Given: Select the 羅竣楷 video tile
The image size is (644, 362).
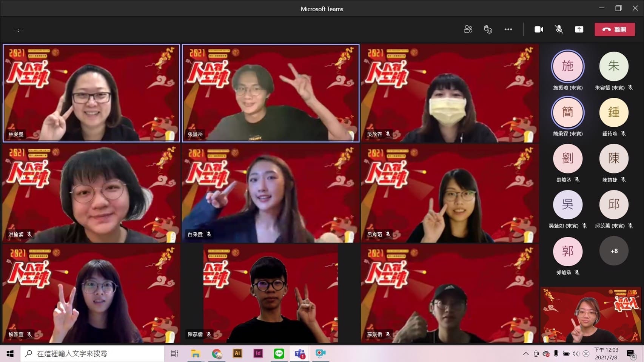Looking at the screenshot, I should (x=450, y=293).
